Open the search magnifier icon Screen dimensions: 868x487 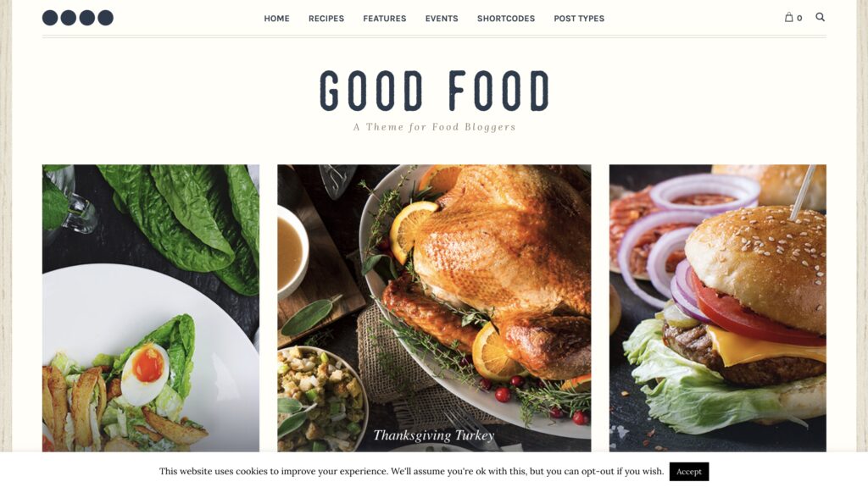(x=820, y=17)
